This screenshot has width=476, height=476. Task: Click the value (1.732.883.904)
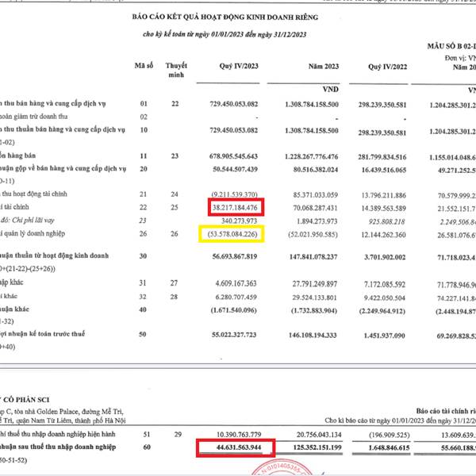[314, 311]
